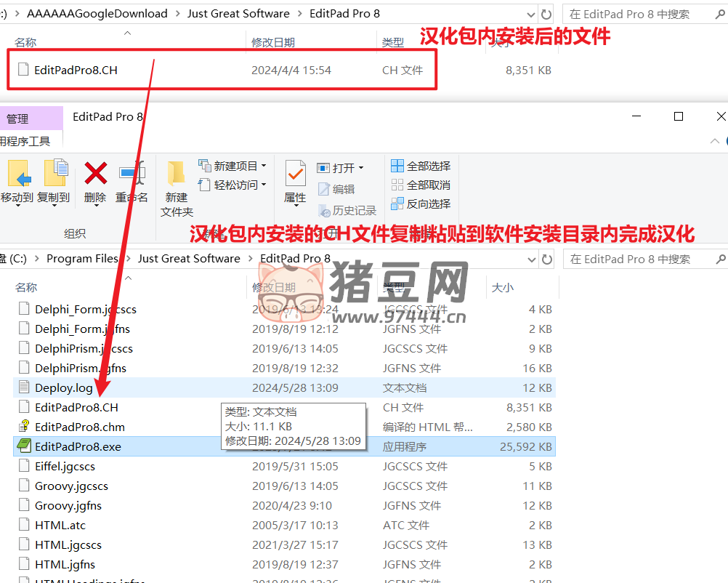Click the Copy To icon

tap(54, 174)
